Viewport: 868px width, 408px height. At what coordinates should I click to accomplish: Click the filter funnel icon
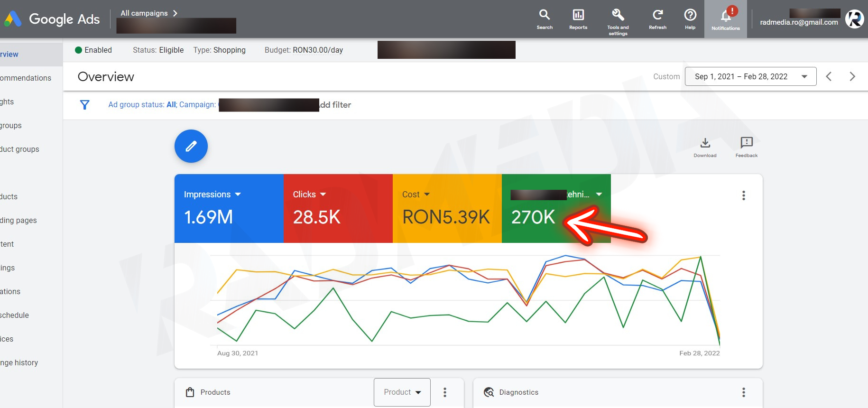tap(85, 105)
